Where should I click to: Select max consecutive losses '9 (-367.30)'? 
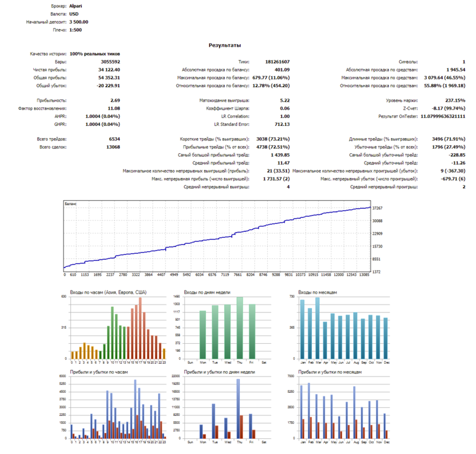point(453,171)
